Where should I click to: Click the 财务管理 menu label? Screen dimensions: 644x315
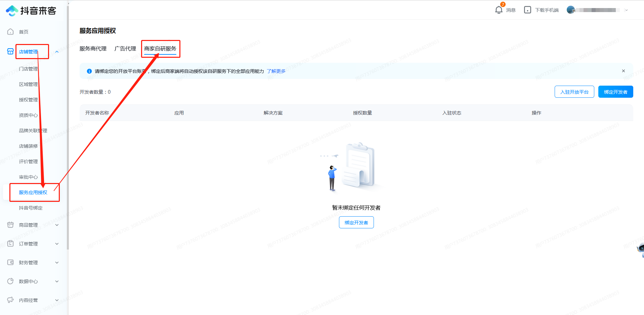[29, 263]
